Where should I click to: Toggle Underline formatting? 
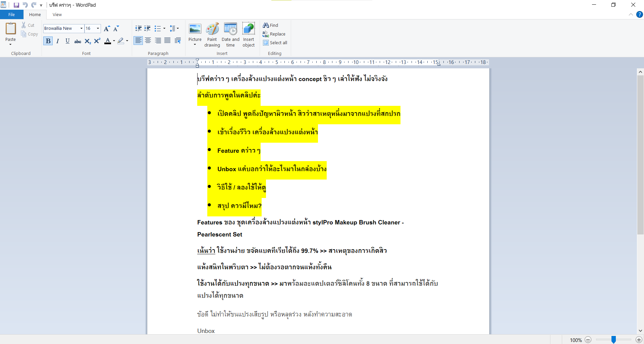67,41
